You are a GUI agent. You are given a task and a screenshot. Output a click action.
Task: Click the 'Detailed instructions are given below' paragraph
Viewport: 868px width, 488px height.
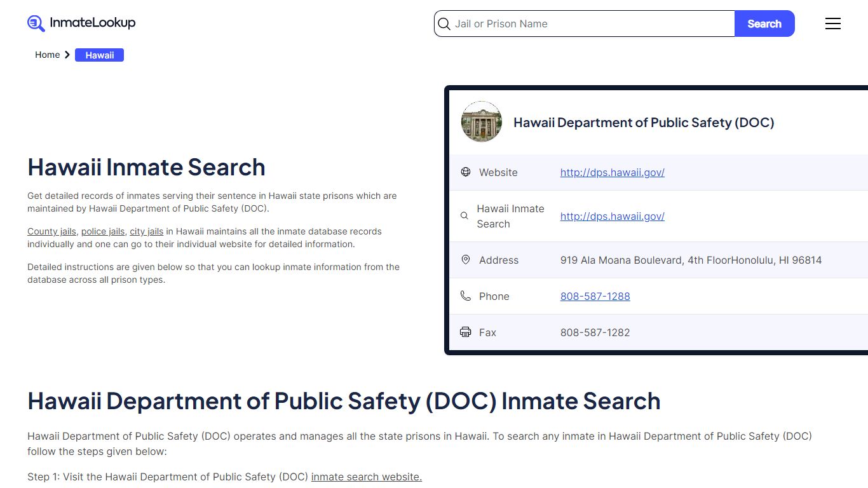tap(214, 273)
